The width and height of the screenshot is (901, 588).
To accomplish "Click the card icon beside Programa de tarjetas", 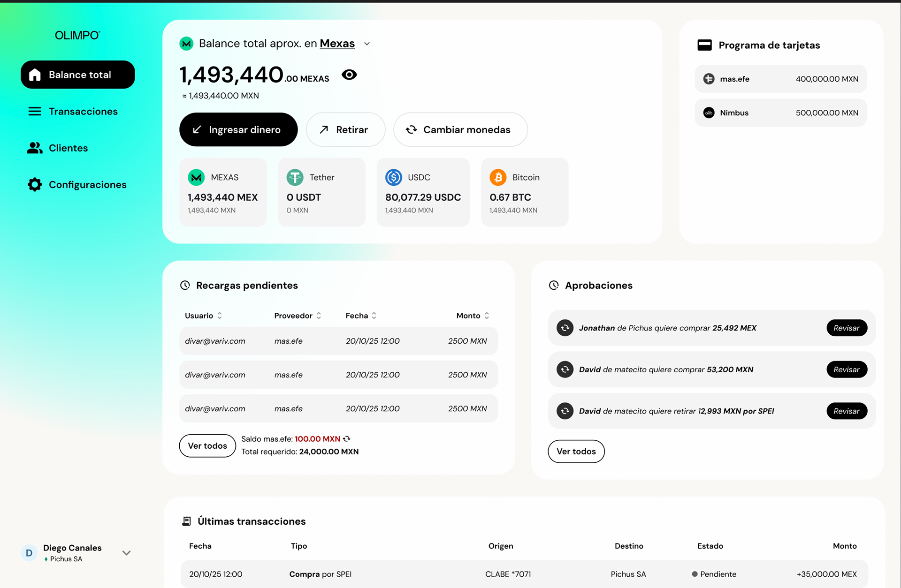I will coord(704,45).
